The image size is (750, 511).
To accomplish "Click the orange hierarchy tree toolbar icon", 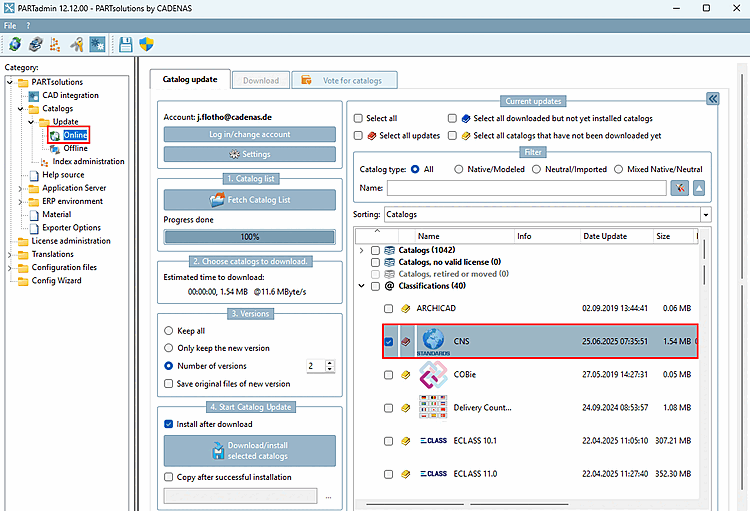I will click(x=55, y=44).
